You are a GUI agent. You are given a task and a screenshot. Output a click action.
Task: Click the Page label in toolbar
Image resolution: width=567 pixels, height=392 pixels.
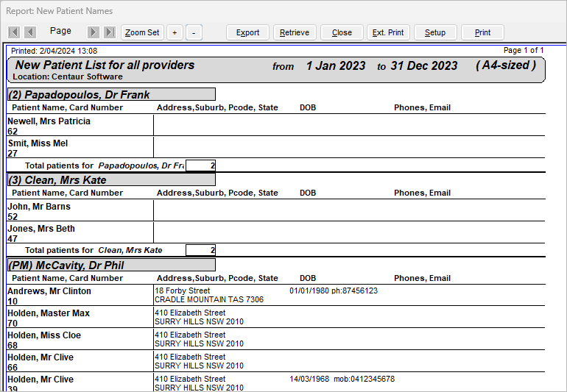tap(60, 31)
